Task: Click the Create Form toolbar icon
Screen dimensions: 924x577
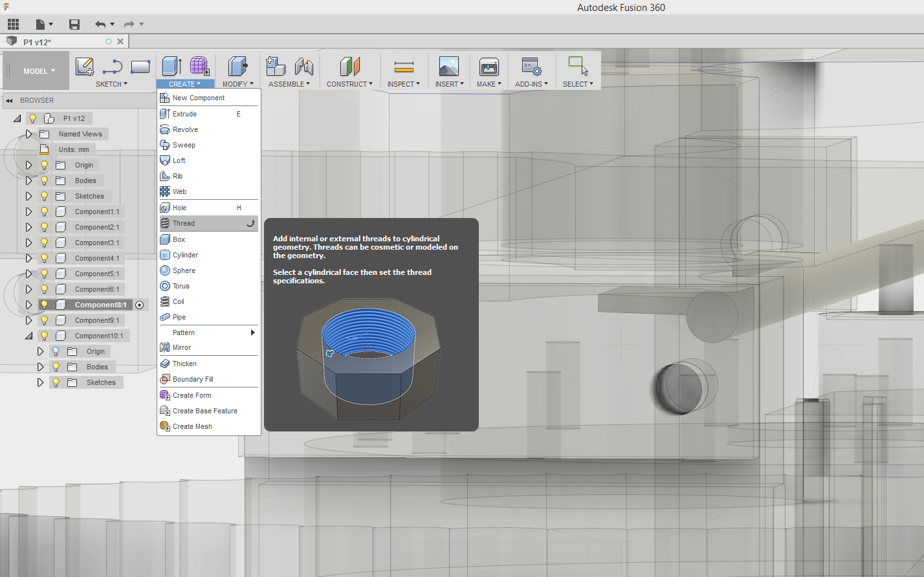Action: tap(199, 65)
